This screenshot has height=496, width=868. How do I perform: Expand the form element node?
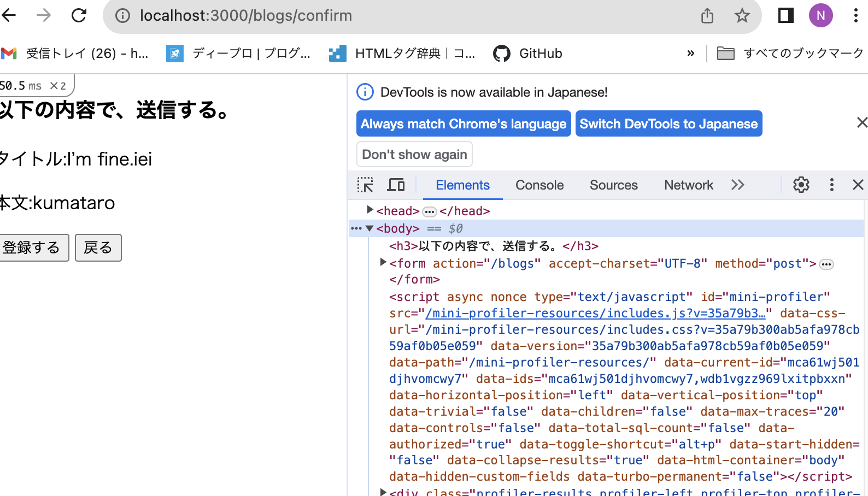coord(383,263)
